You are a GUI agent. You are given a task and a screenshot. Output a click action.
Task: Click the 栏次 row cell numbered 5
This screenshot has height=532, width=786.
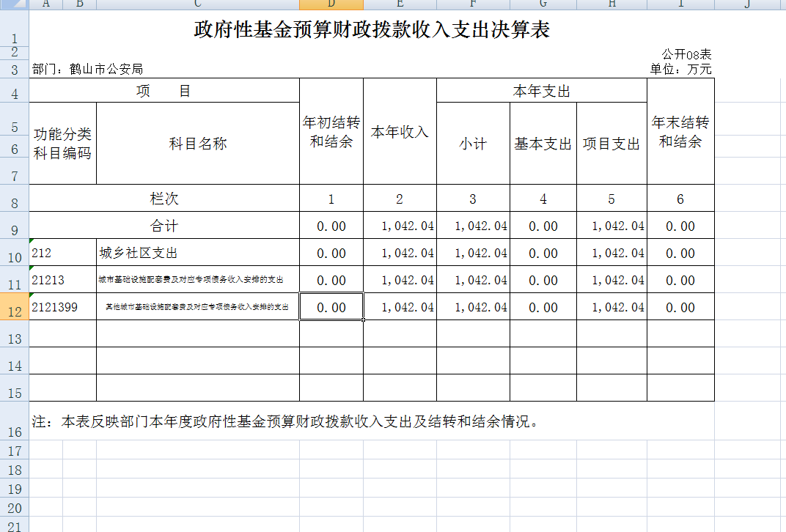click(x=611, y=199)
